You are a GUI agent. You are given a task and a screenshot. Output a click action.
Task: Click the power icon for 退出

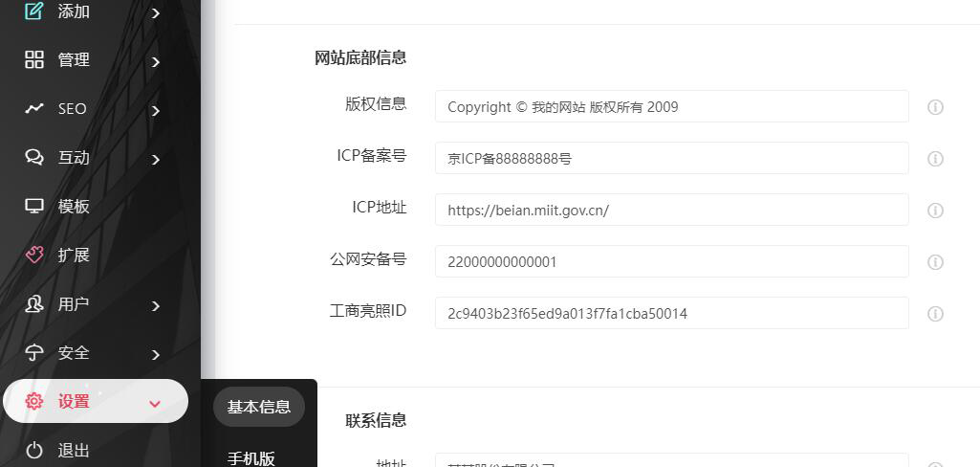pyautogui.click(x=34, y=450)
